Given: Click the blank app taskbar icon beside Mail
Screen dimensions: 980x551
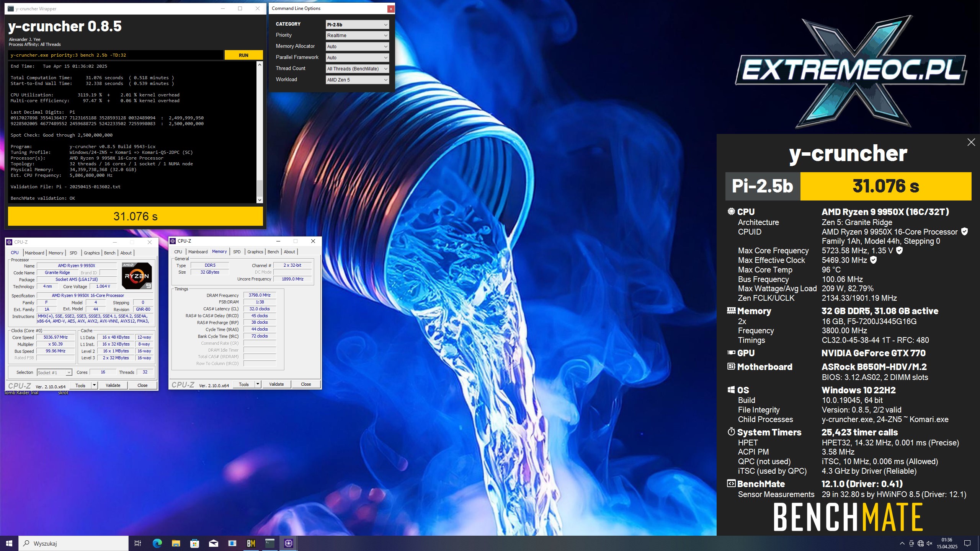Looking at the screenshot, I should pos(232,543).
